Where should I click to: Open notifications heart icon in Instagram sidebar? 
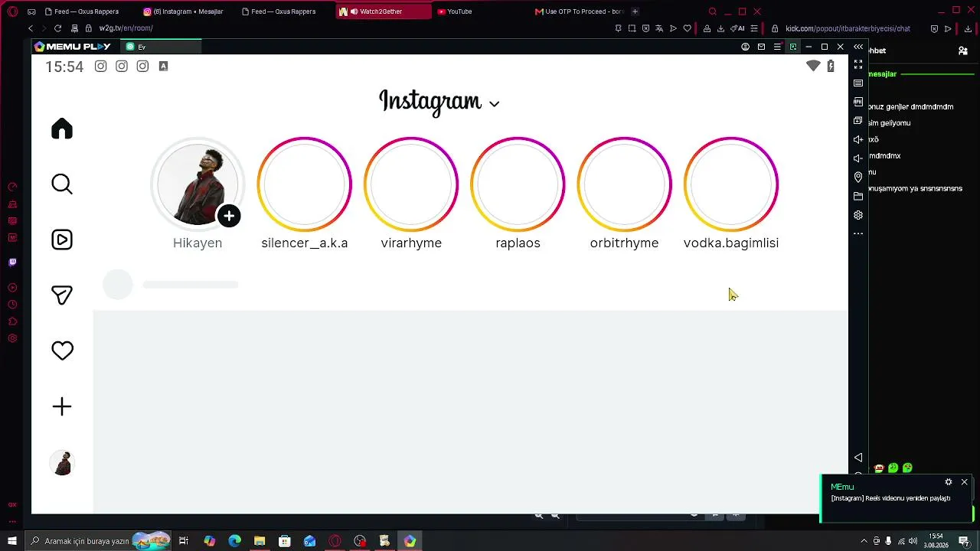pos(62,350)
